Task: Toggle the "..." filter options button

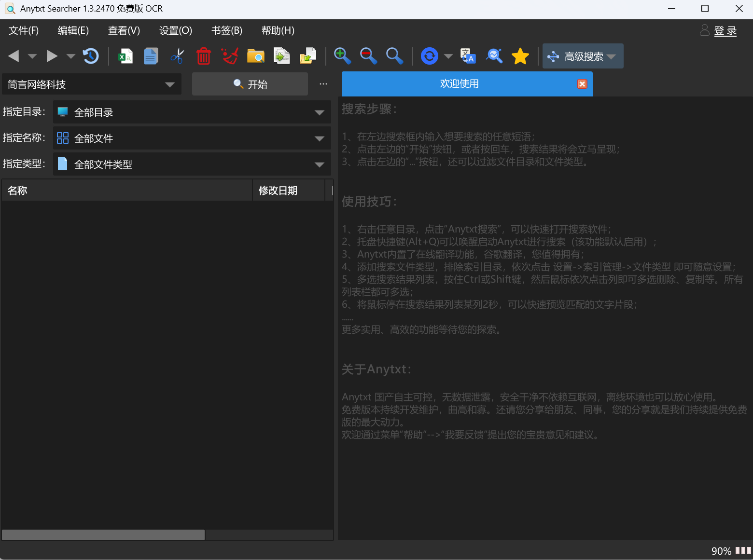Action: (323, 84)
